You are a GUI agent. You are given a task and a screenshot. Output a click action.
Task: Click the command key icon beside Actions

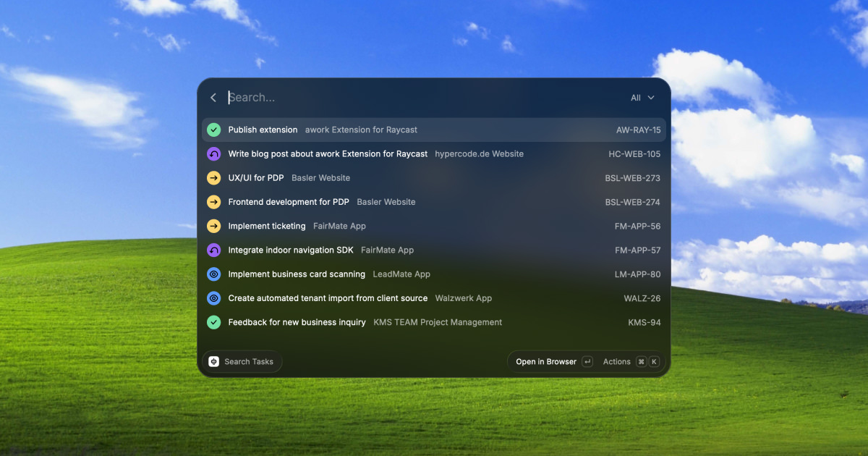coord(641,361)
